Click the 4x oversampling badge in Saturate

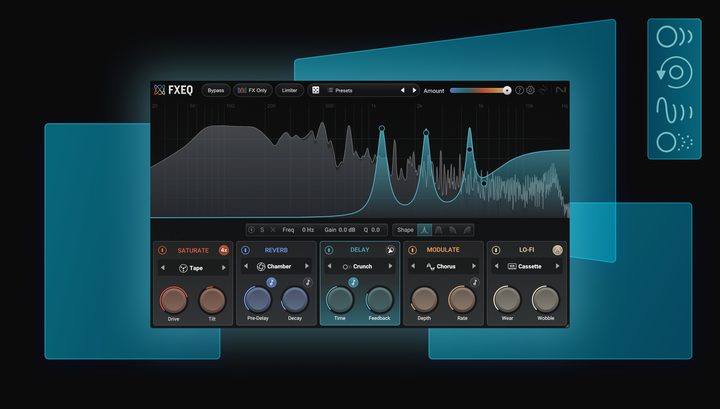pyautogui.click(x=224, y=250)
